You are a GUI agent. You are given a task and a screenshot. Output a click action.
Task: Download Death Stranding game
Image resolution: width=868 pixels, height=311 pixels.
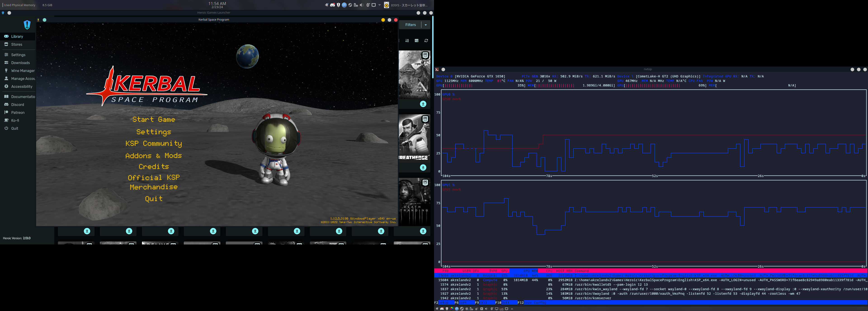click(x=423, y=231)
